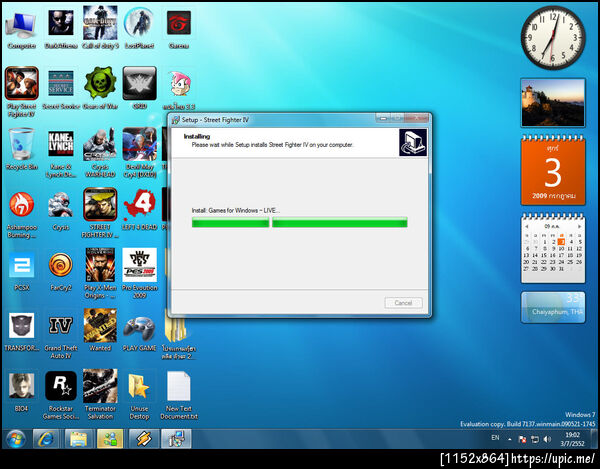Launch the PCSX emulator icon

(21, 271)
